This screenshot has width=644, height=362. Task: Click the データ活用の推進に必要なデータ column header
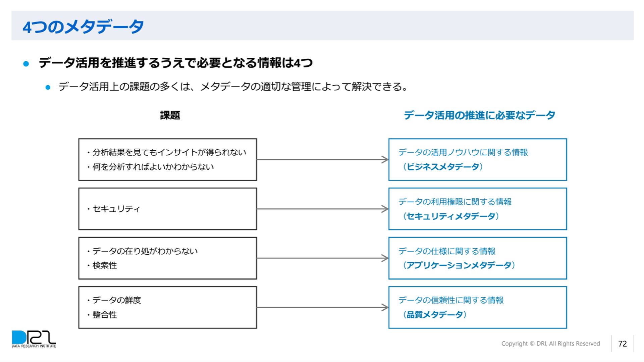pos(479,115)
